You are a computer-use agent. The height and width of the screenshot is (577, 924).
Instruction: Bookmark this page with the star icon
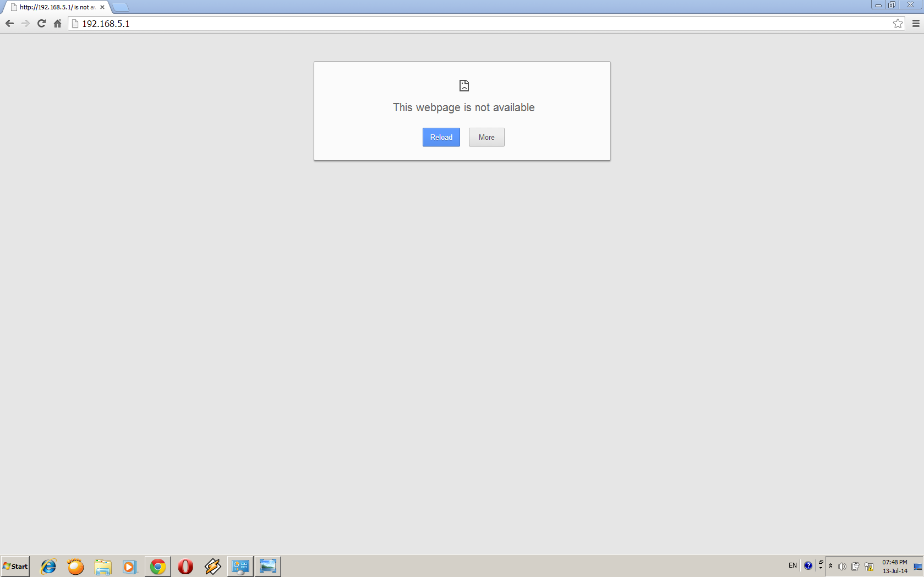click(898, 24)
